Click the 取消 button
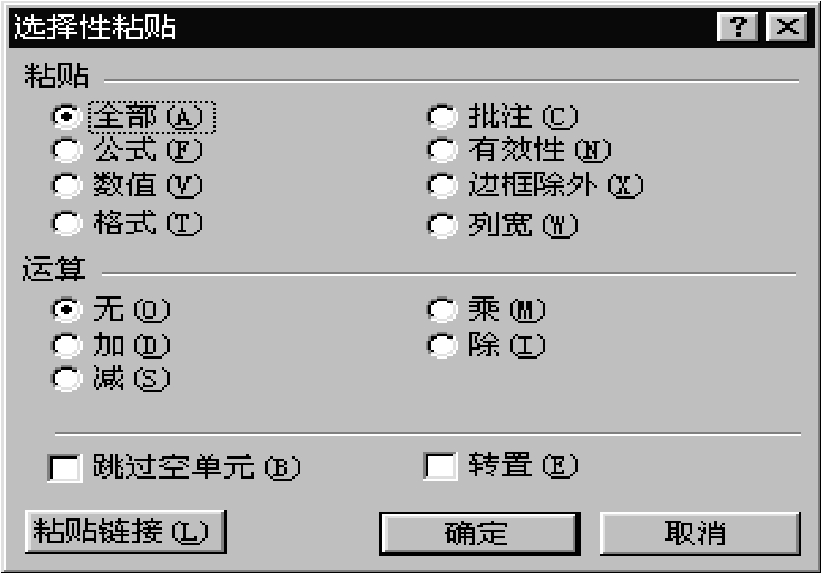Screen dimensions: 821x573 tap(699, 532)
